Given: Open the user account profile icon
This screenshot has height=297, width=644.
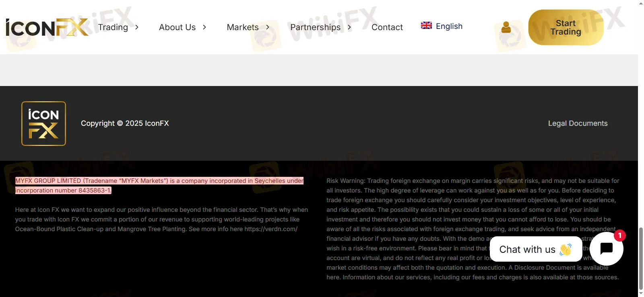Looking at the screenshot, I should [506, 27].
